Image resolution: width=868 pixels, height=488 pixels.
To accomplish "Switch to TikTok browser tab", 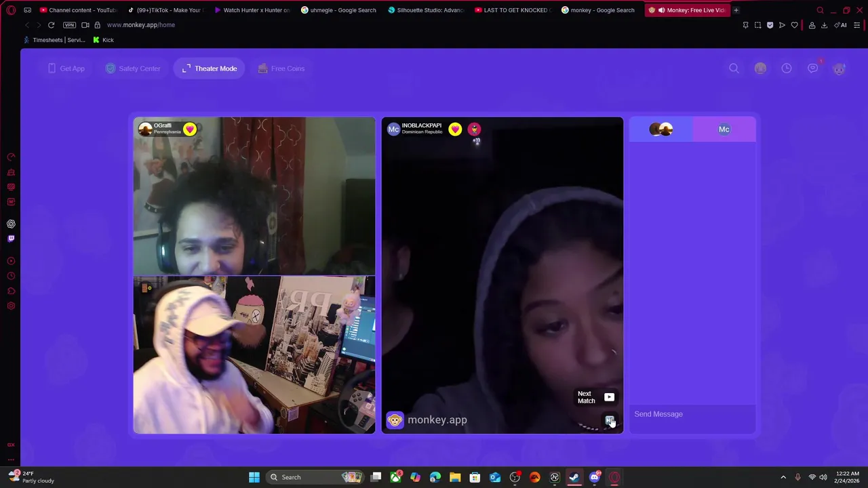I will tap(166, 10).
